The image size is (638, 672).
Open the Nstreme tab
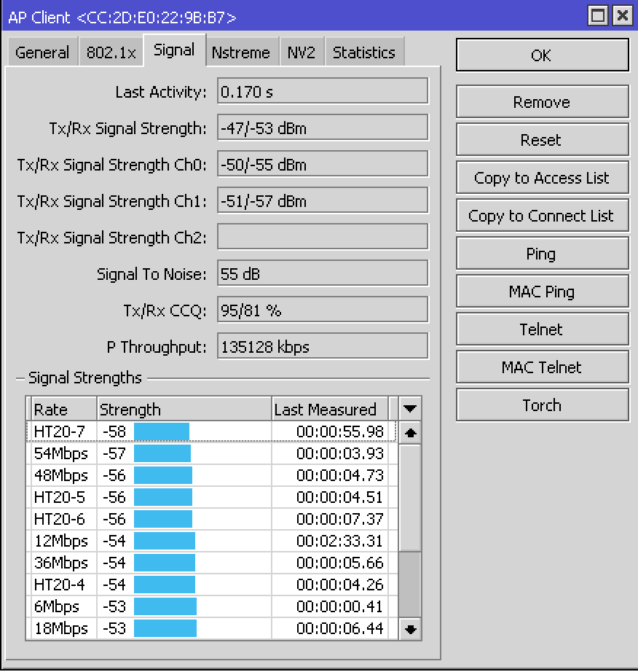click(x=242, y=51)
